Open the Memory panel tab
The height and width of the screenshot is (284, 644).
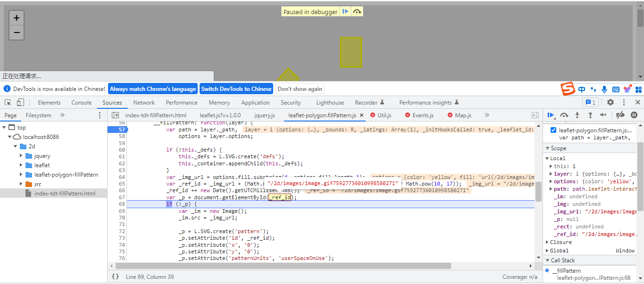[x=219, y=102]
